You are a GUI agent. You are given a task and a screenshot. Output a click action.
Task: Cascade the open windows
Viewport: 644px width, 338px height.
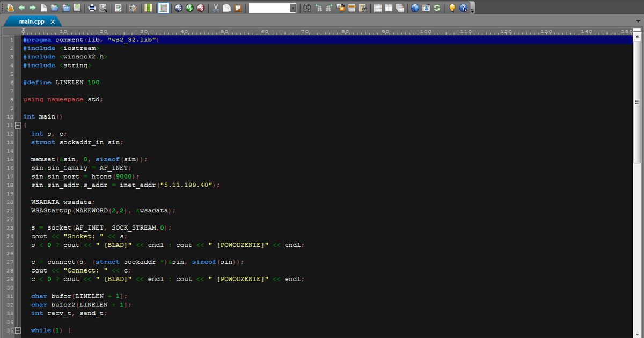pos(400,8)
